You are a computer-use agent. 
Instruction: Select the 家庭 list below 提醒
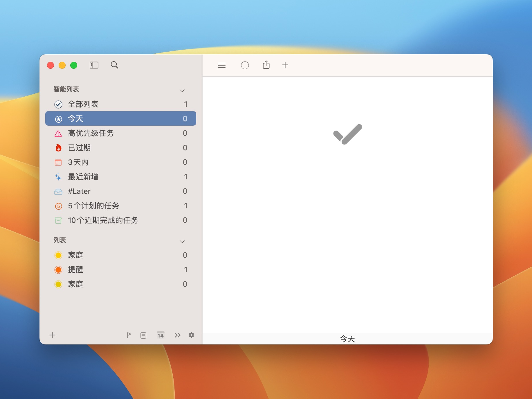pos(121,284)
